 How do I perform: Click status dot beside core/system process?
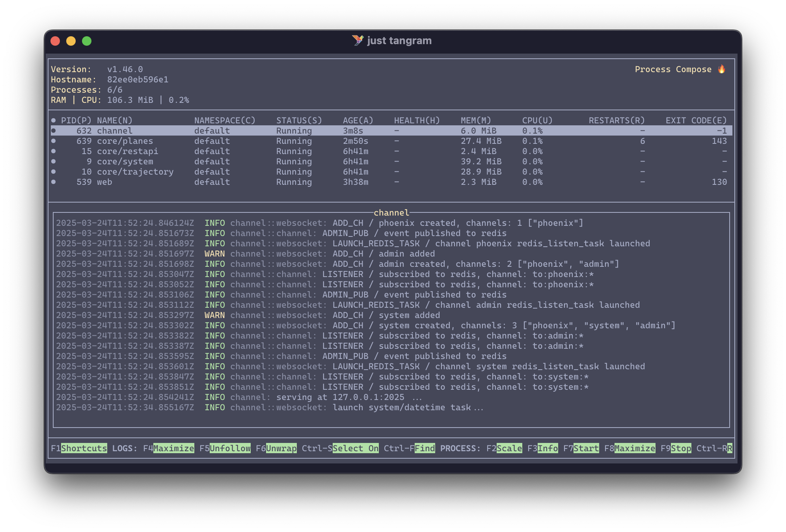53,161
